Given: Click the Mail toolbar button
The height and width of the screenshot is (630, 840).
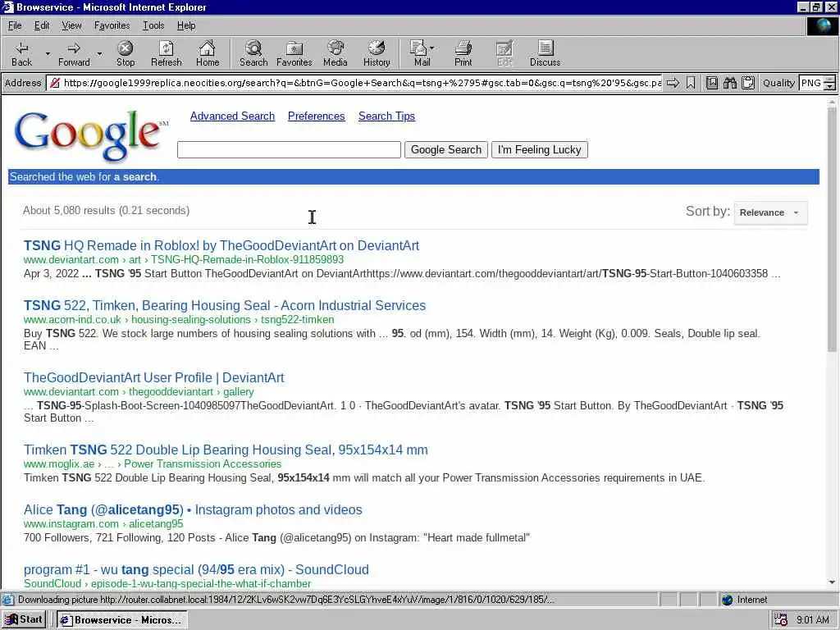Looking at the screenshot, I should (421, 53).
